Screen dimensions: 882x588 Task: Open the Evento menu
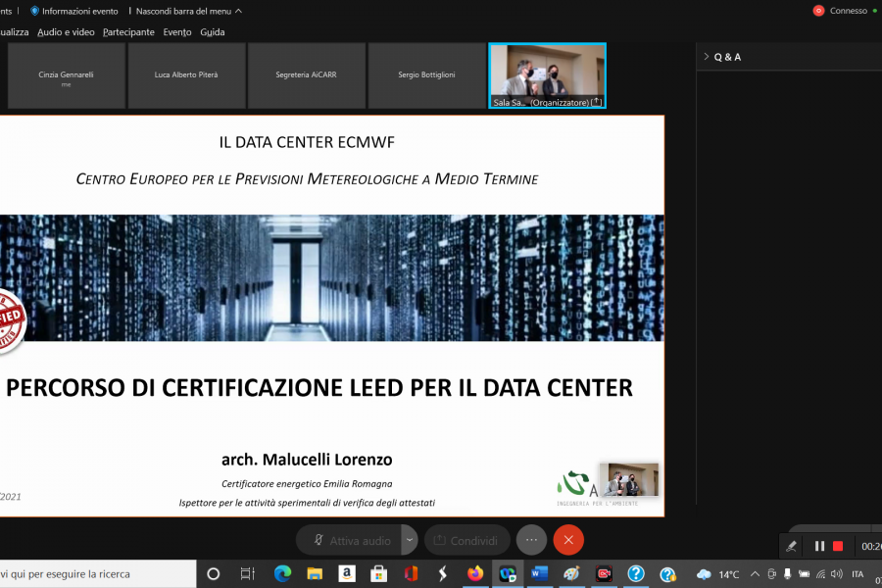pos(177,32)
